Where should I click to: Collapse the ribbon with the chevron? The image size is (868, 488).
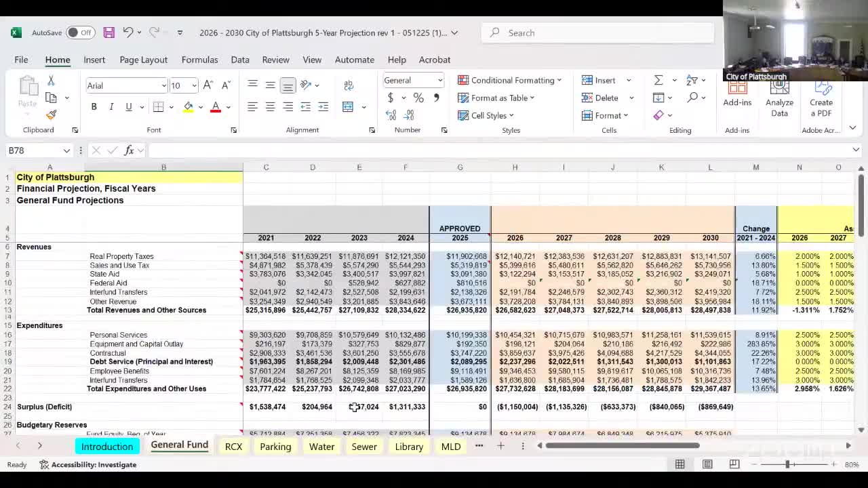[852, 127]
